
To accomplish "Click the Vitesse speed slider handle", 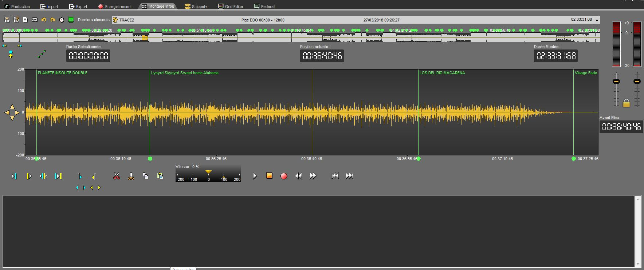I will 208,172.
